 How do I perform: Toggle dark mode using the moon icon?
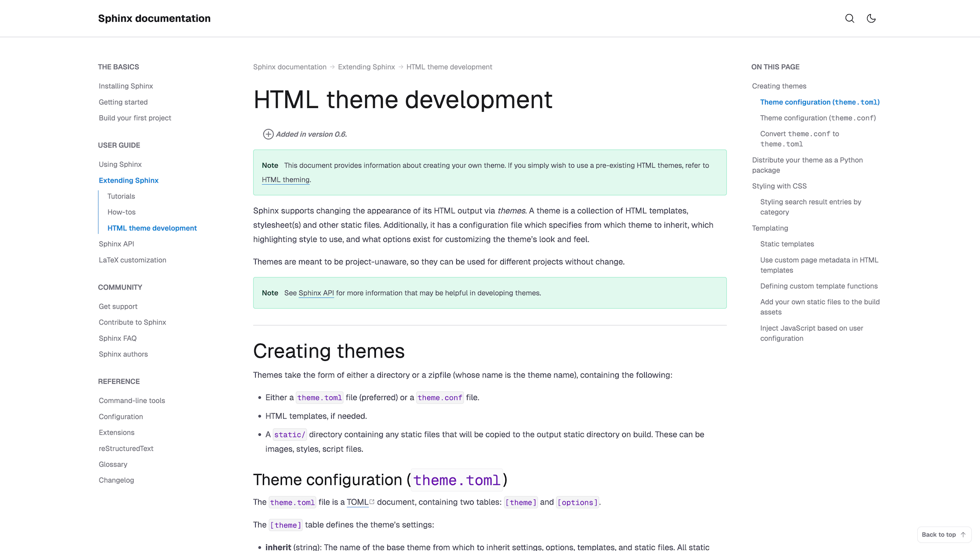871,18
